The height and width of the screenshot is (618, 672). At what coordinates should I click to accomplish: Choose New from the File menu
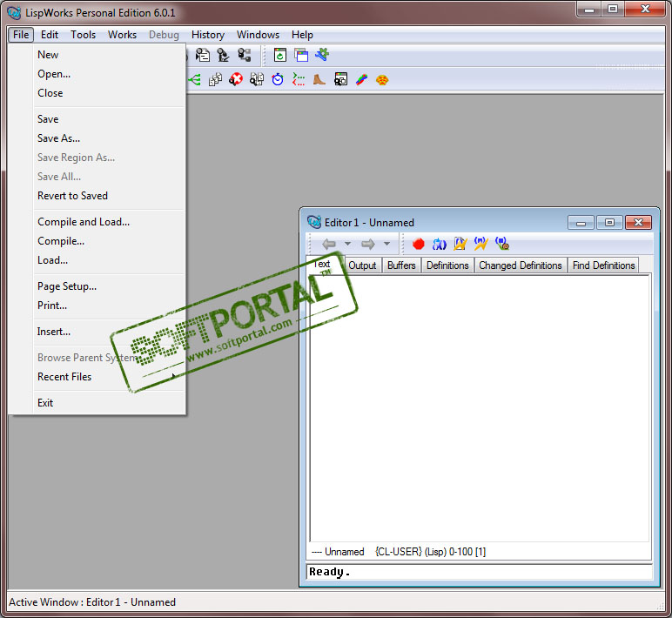pyautogui.click(x=109, y=55)
